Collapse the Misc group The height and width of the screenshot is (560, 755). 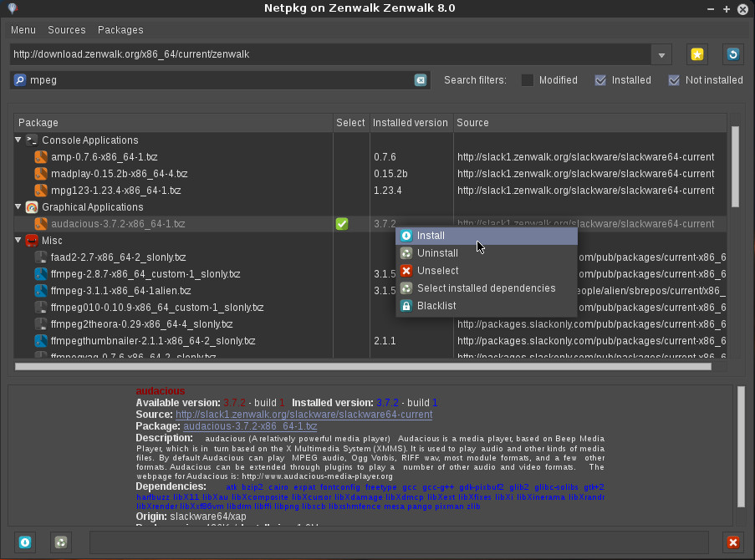(18, 240)
